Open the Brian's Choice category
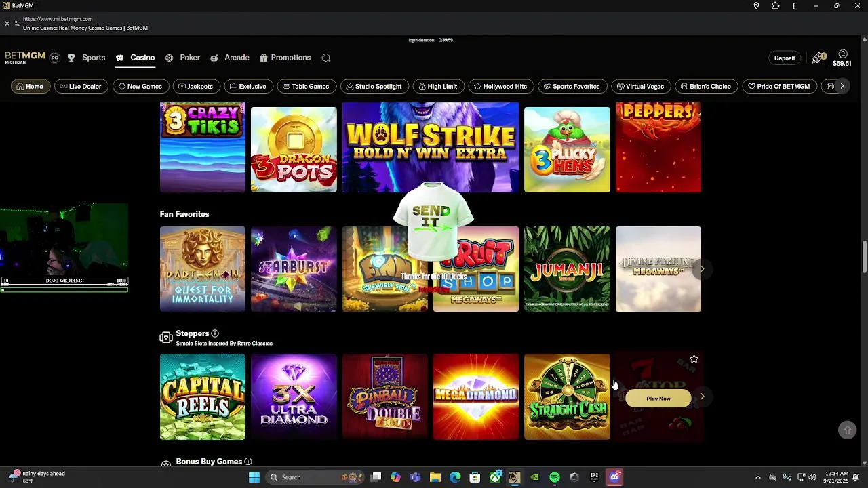868x488 pixels. (707, 87)
